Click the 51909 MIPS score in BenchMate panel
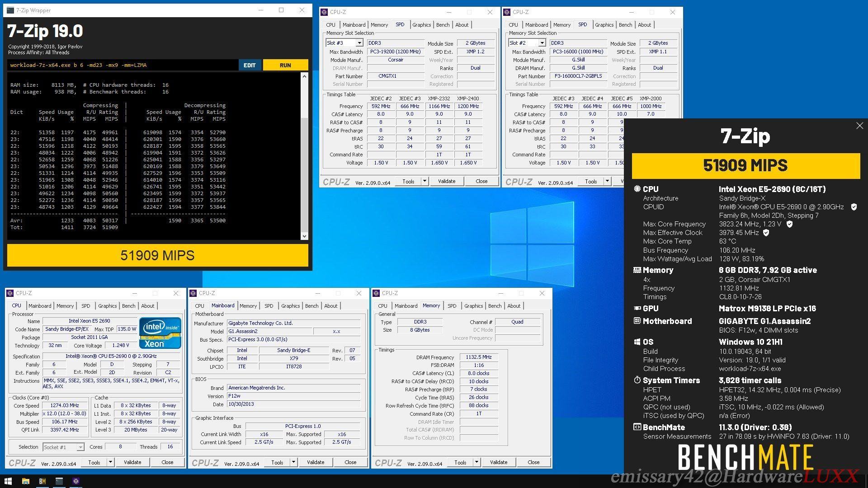The height and width of the screenshot is (488, 868). tap(745, 165)
